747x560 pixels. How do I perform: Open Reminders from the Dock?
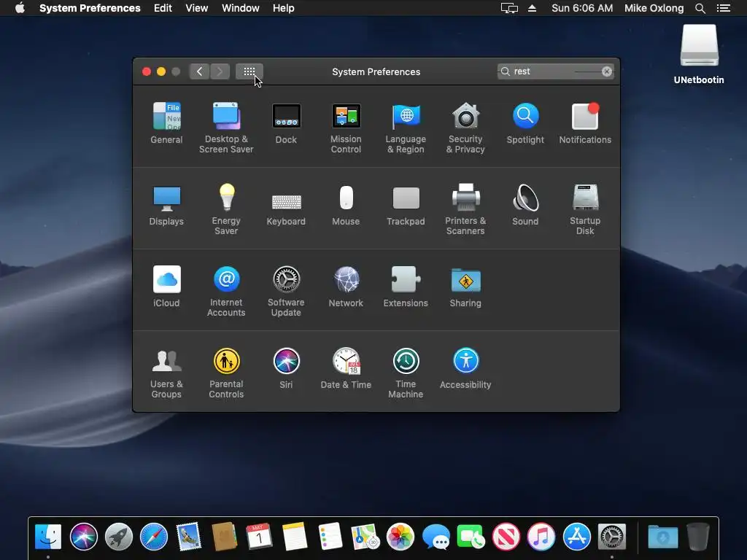[330, 537]
